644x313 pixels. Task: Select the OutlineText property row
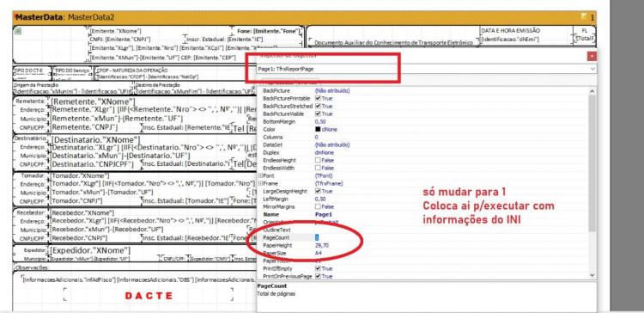(422, 230)
